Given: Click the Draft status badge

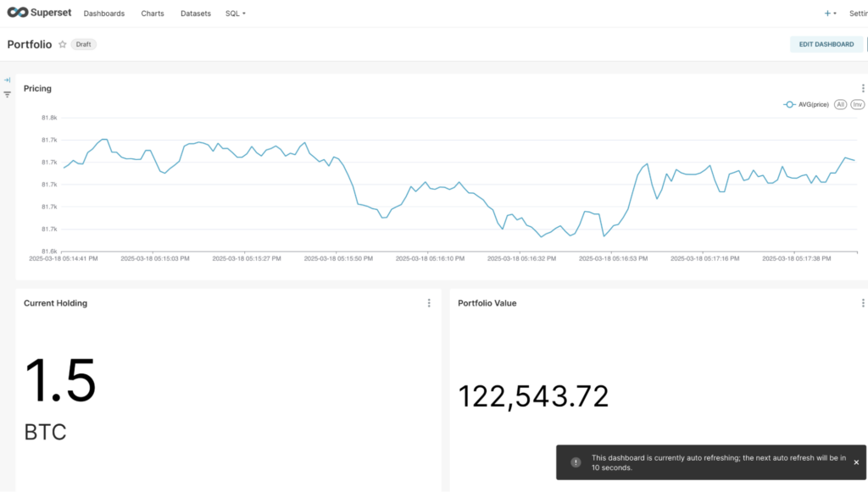Looking at the screenshot, I should click(x=83, y=45).
